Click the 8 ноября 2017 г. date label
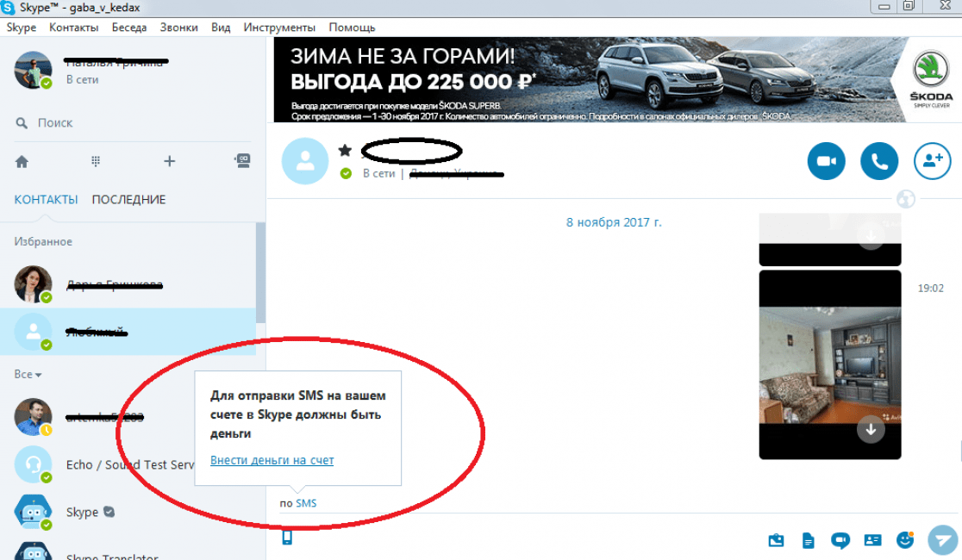 tap(614, 222)
